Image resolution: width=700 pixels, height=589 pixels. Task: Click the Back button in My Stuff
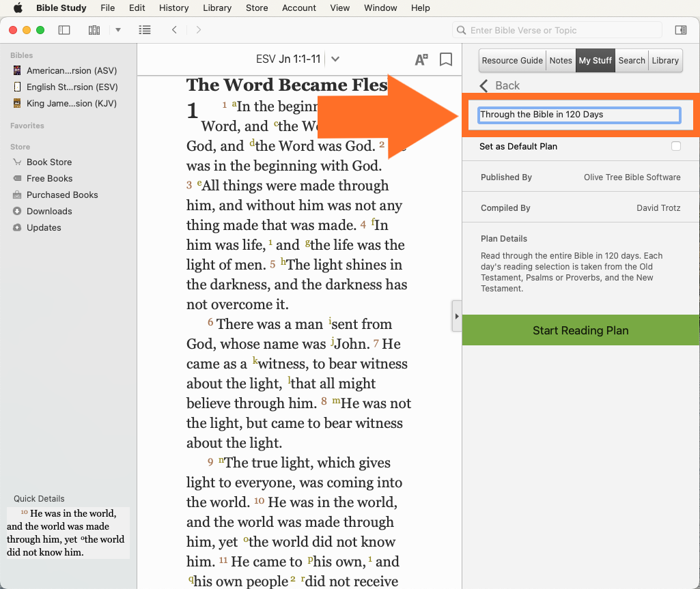pyautogui.click(x=500, y=85)
